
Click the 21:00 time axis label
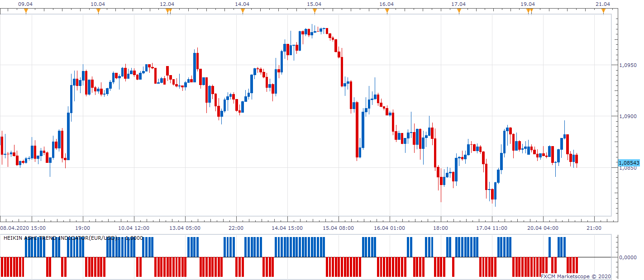pos(594,228)
